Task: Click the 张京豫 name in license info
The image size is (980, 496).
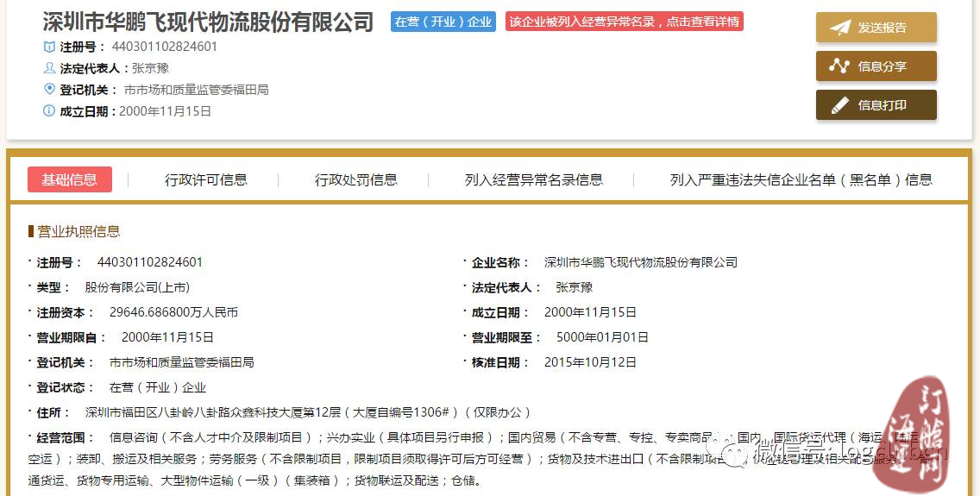Action: [575, 287]
